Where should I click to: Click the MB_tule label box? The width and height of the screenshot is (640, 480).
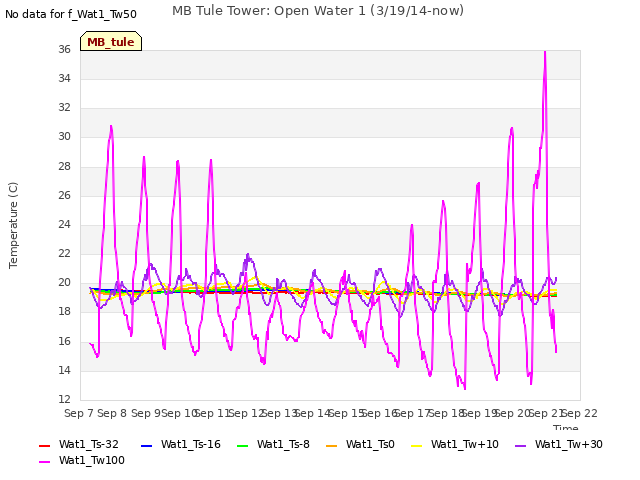pos(111,41)
